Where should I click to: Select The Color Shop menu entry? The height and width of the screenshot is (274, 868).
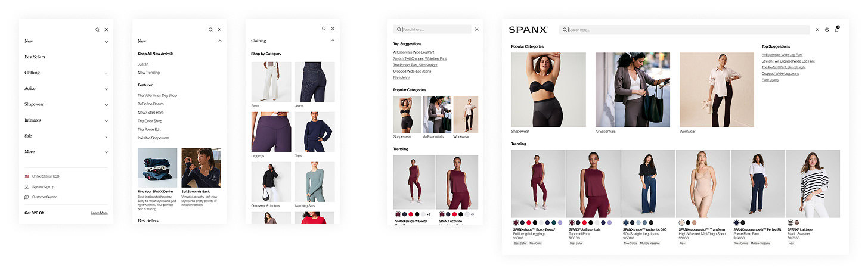(x=150, y=121)
